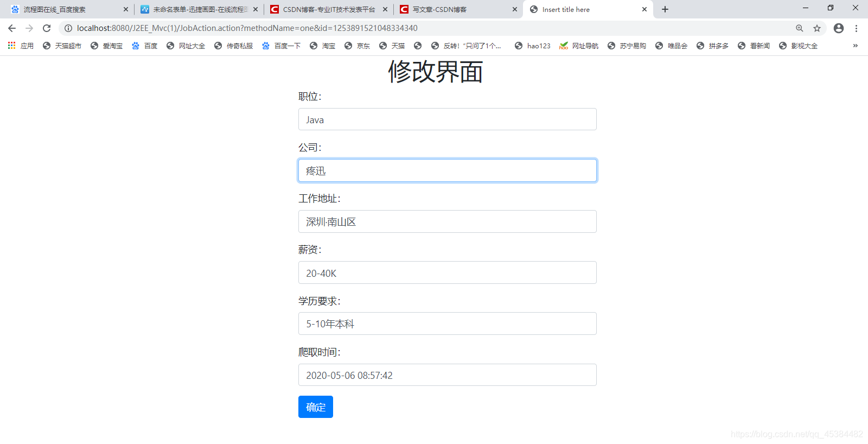Open the 苏宁易购 bookmark
This screenshot has height=444, width=868.
coord(627,46)
